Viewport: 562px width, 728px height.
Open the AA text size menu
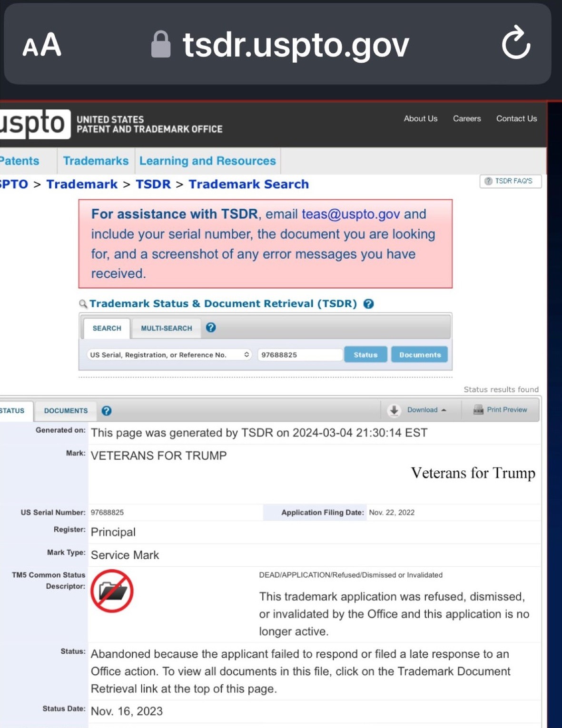(42, 45)
